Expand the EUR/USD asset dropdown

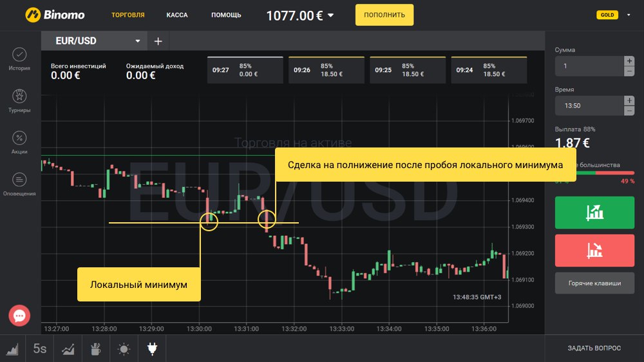(x=138, y=41)
